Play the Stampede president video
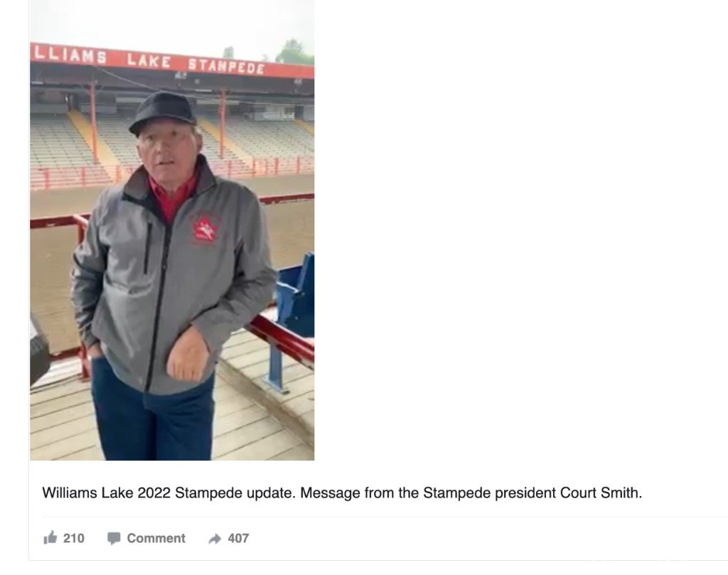728x575 pixels. [172, 230]
